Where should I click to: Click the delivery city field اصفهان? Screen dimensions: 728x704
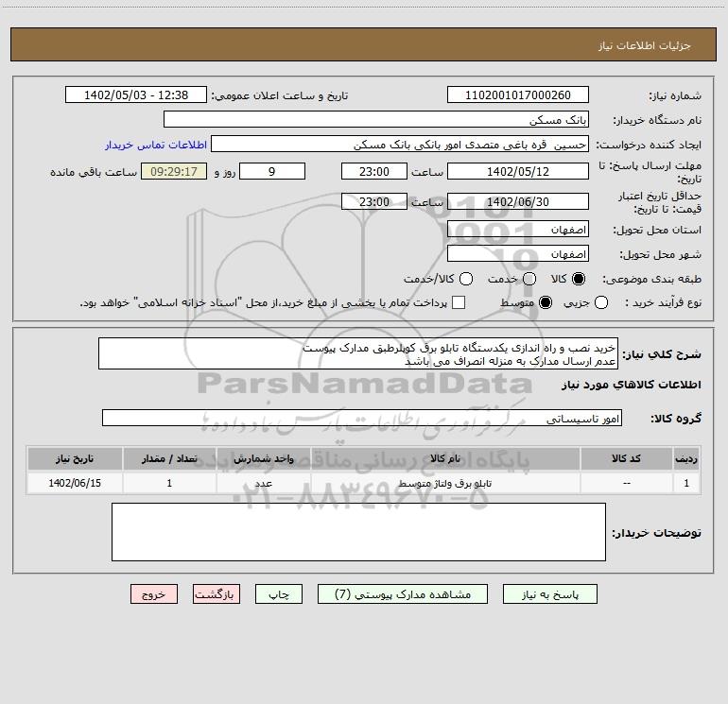pos(518,254)
